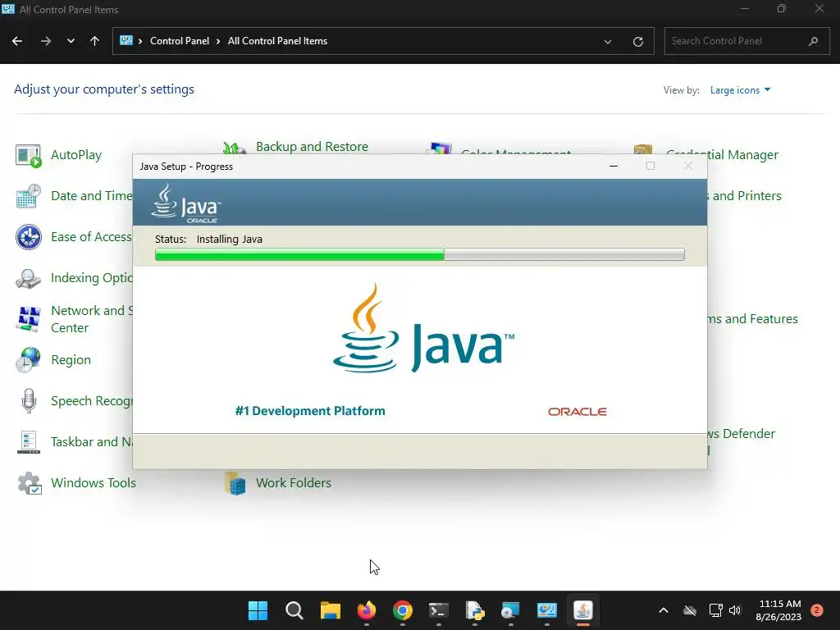This screenshot has width=840, height=630.
Task: Click the Oracle logo in Java installer
Action: point(577,412)
